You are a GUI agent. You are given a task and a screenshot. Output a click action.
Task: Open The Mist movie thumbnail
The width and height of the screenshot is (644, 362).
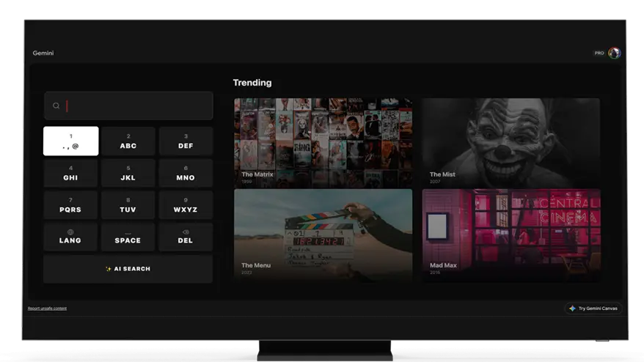click(511, 142)
